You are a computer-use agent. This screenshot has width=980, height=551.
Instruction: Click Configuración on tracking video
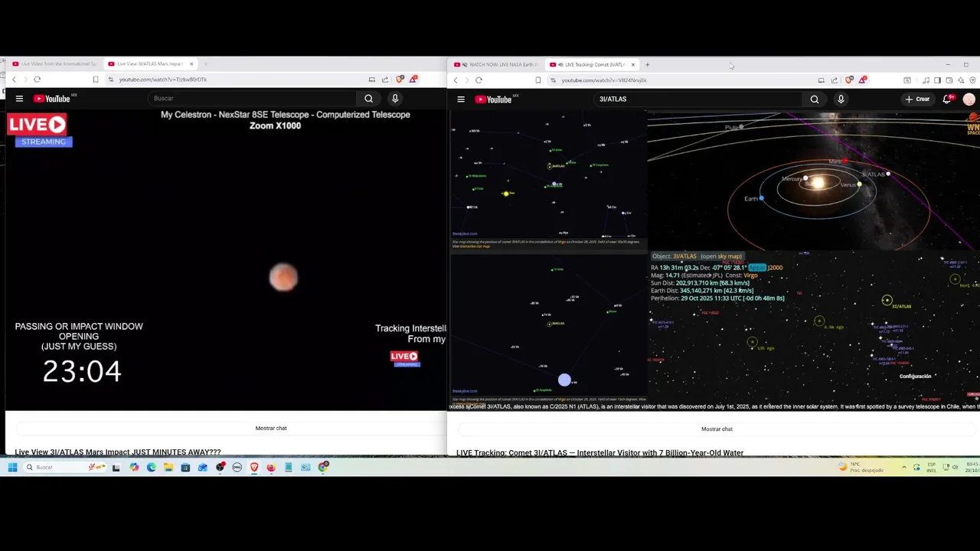(x=915, y=377)
